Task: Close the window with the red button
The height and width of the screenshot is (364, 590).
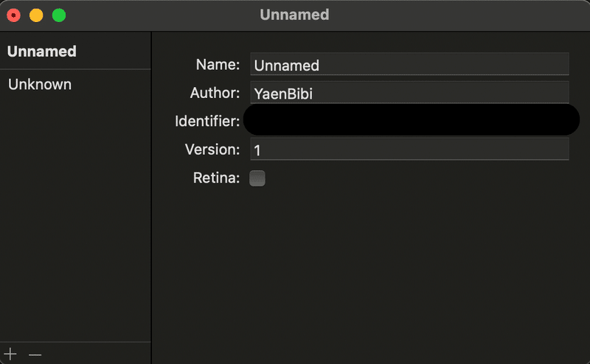Action: (13, 15)
